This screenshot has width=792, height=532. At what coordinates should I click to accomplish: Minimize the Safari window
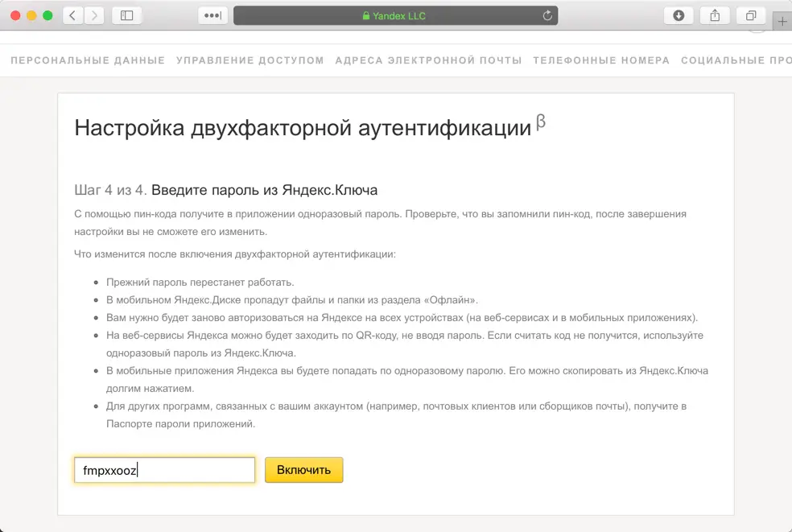[x=31, y=15]
